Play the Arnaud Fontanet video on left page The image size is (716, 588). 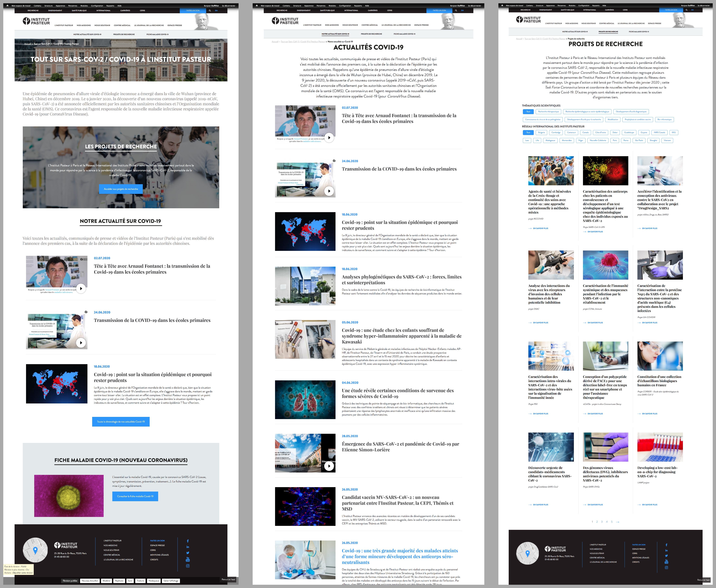[x=81, y=289]
